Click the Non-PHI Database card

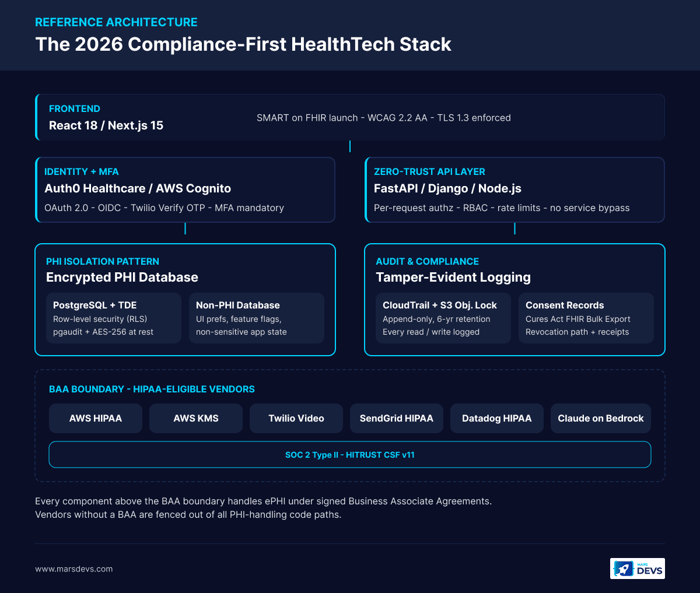257,318
